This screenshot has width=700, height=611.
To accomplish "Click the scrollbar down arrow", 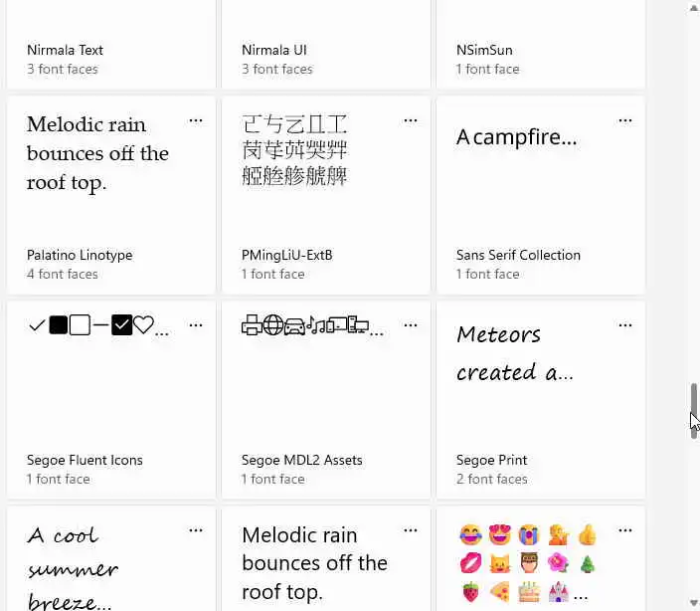I will tap(694, 603).
